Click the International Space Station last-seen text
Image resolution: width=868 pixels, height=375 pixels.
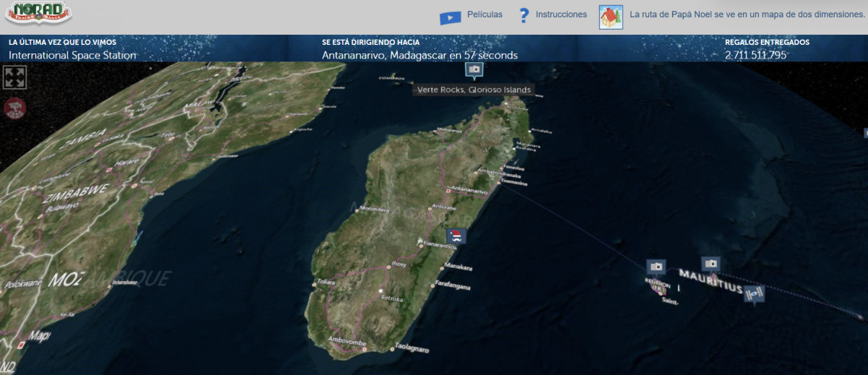72,55
